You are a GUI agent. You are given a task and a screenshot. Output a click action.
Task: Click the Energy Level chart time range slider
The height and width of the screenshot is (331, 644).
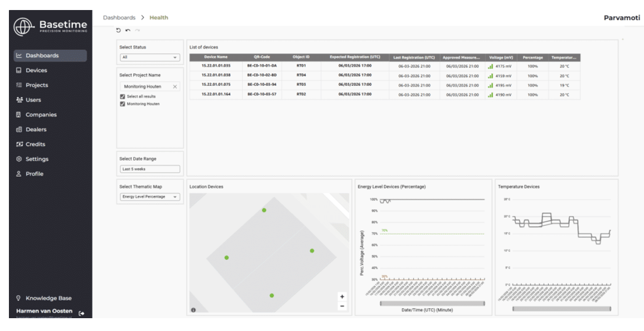pyautogui.click(x=432, y=304)
